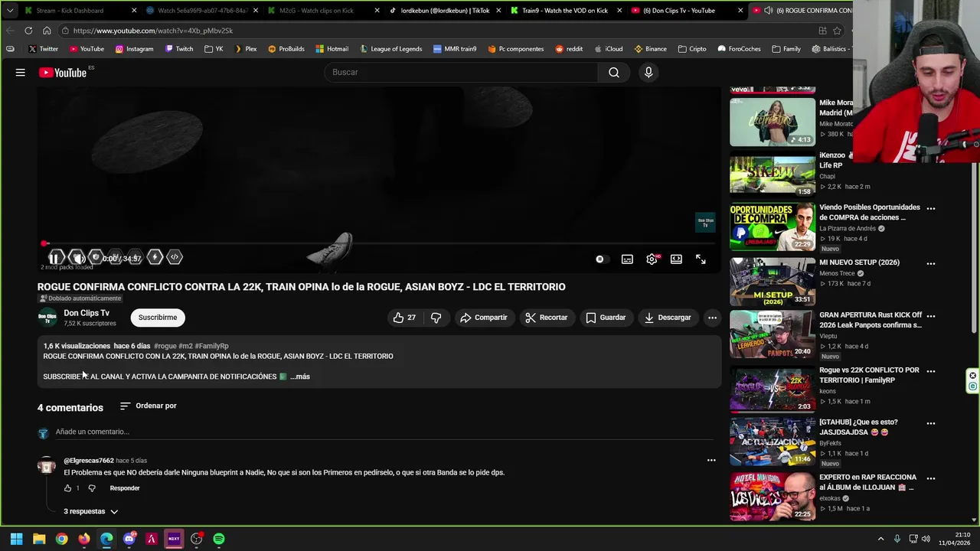This screenshot has width=980, height=551.
Task: Switch to Train9 VOD on Kick tab
Action: pyautogui.click(x=565, y=11)
